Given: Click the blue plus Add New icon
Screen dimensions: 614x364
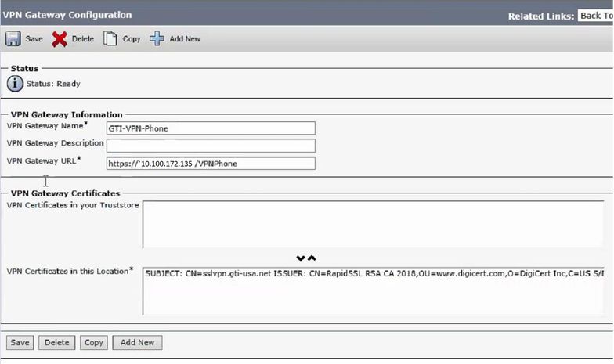Looking at the screenshot, I should point(157,39).
